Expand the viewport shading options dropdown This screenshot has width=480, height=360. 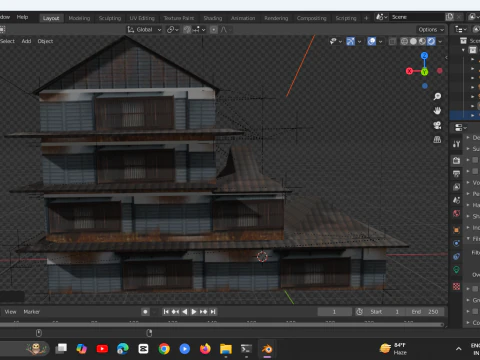tap(440, 42)
